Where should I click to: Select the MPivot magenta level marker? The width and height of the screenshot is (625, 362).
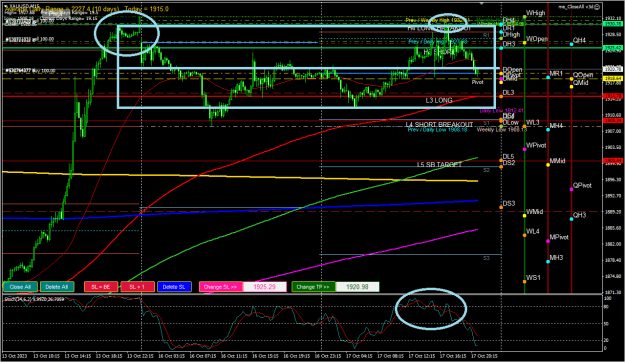pyautogui.click(x=548, y=241)
